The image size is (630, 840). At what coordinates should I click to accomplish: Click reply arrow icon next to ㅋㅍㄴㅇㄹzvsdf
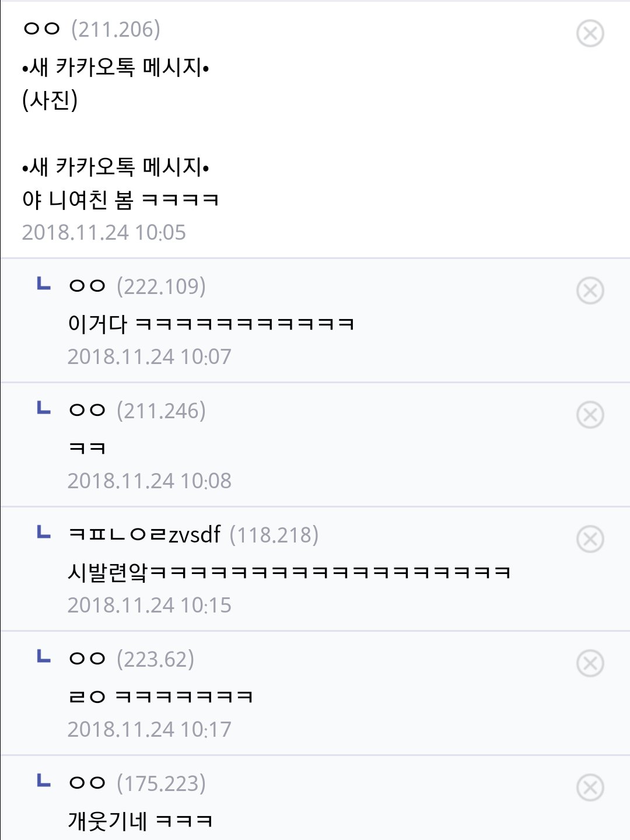point(44,533)
